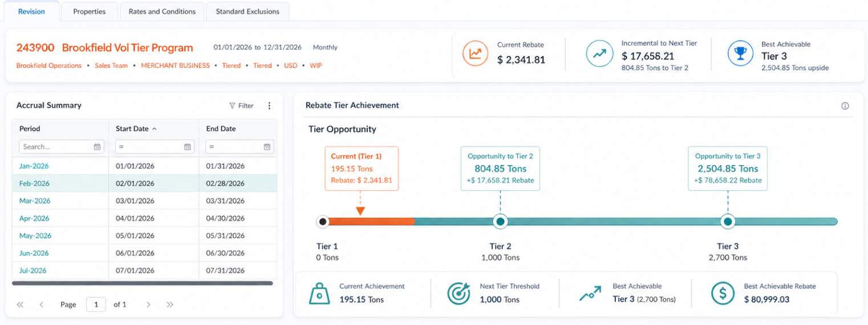Click the 2,700 Tons label under Tier 3
Viewport: 868px width, 325px height.
tap(728, 258)
